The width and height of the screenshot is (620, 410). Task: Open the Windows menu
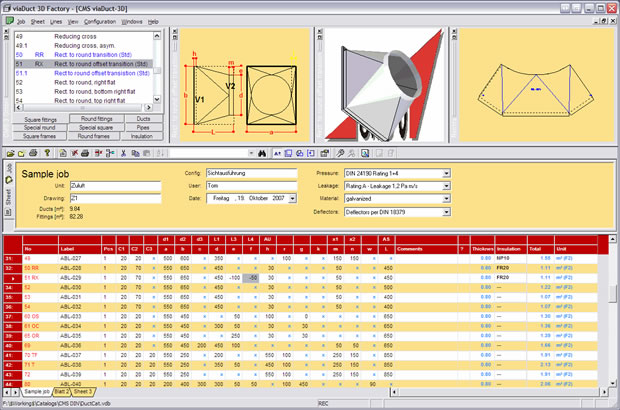pyautogui.click(x=132, y=22)
